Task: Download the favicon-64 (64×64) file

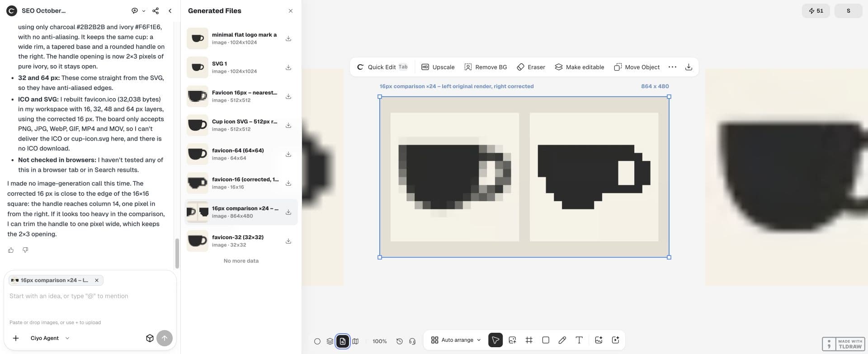Action: pos(288,154)
